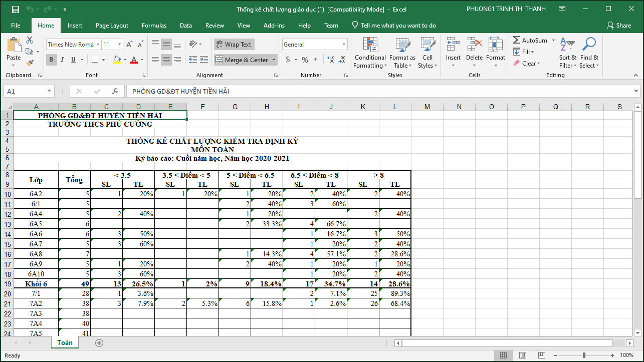Toggle Italic formatting

(62, 60)
